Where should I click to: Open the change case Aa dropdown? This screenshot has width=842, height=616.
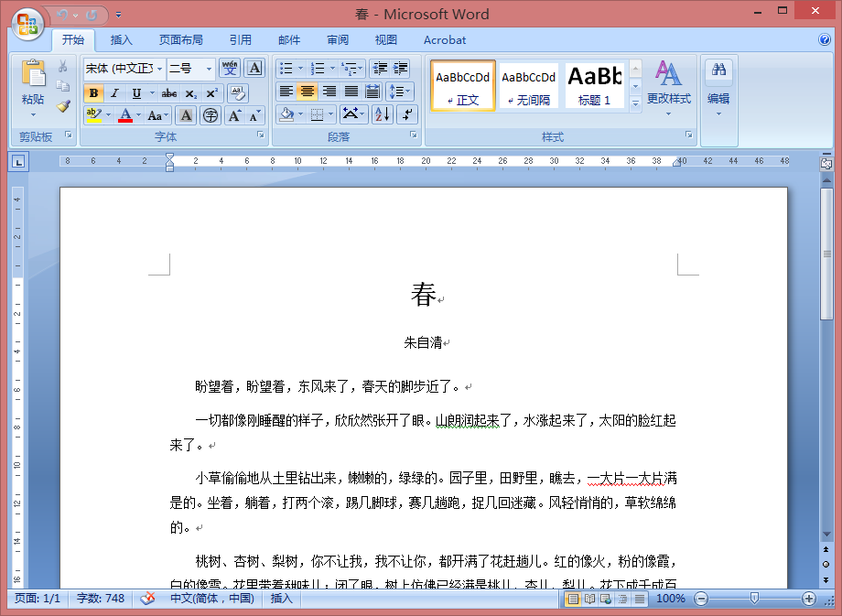(157, 115)
